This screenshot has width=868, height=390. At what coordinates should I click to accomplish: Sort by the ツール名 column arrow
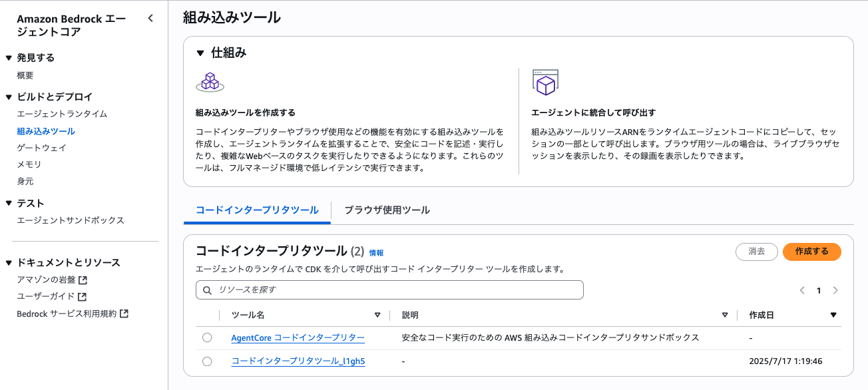coord(377,315)
